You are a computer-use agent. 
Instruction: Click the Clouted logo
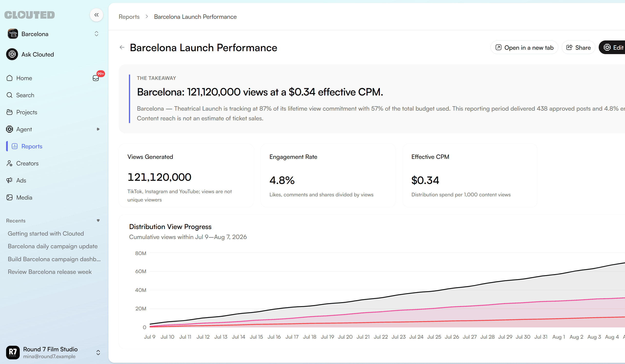coord(29,15)
